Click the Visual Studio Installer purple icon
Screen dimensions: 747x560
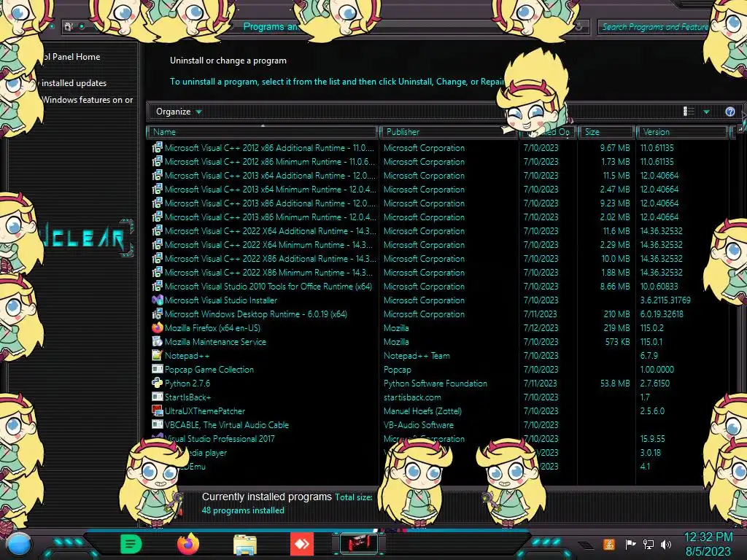158,300
